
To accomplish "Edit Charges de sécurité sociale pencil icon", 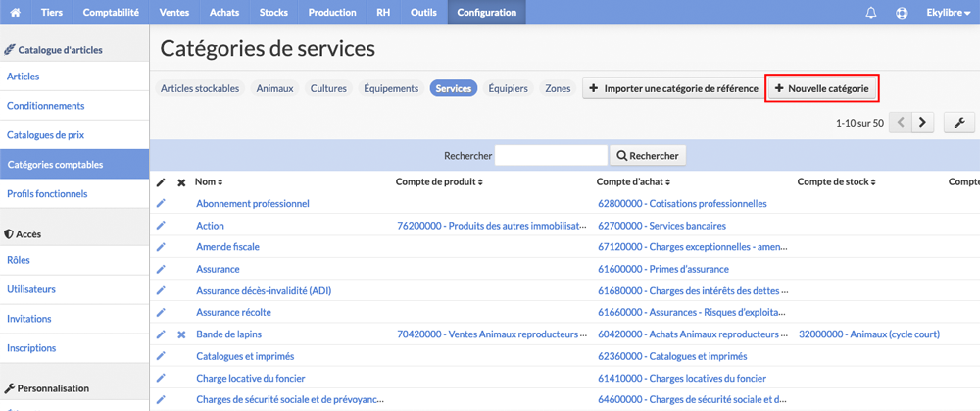I will [161, 399].
